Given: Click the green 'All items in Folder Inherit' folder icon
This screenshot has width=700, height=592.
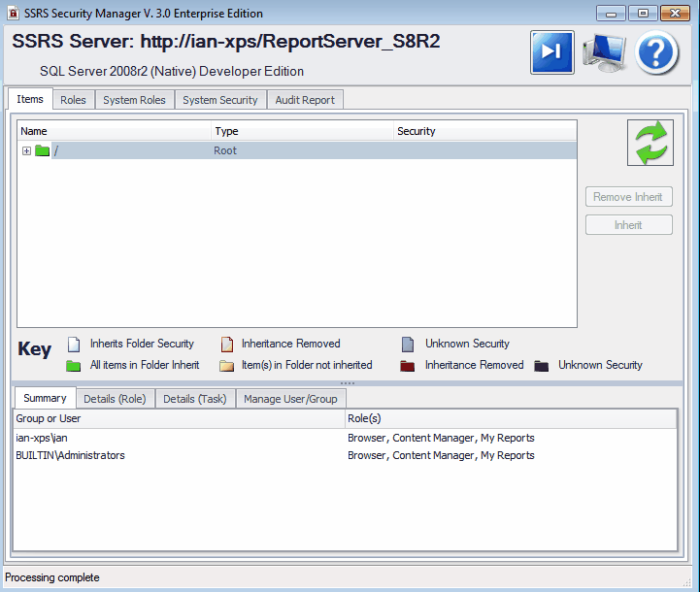Looking at the screenshot, I should pyautogui.click(x=73, y=366).
